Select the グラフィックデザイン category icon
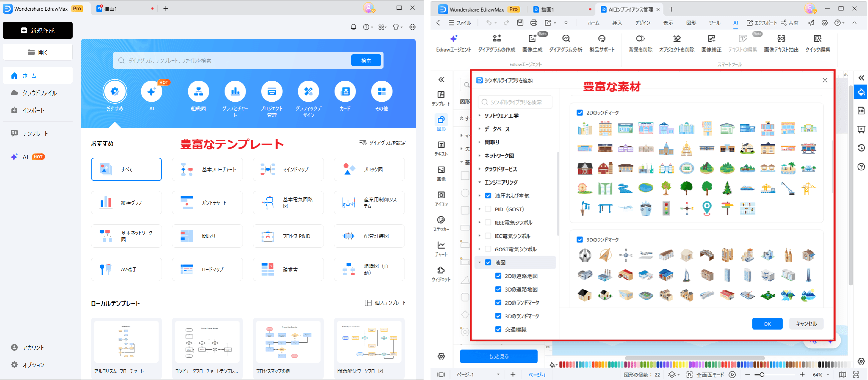The height and width of the screenshot is (380, 868). pyautogui.click(x=308, y=91)
